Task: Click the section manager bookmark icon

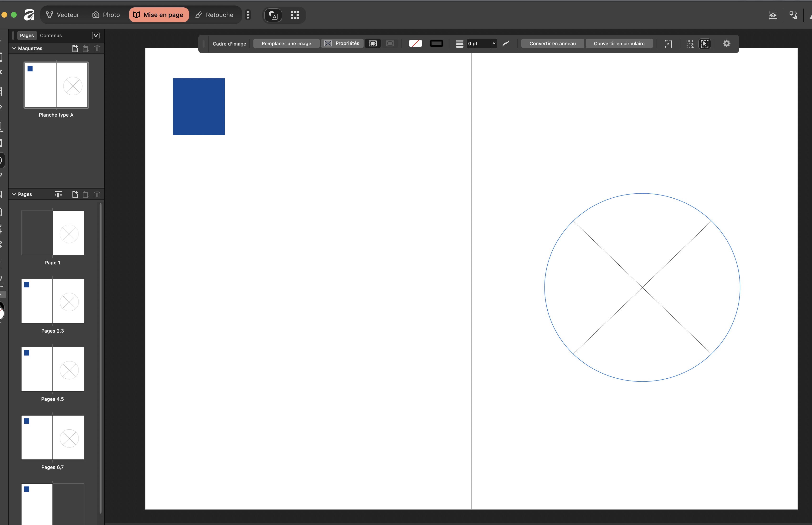Action: point(59,194)
